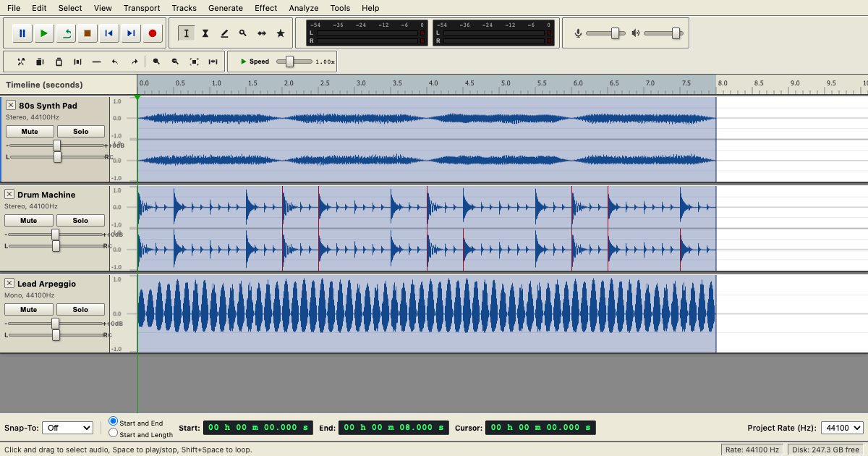
Task: Open the Tools menu
Action: 340,8
